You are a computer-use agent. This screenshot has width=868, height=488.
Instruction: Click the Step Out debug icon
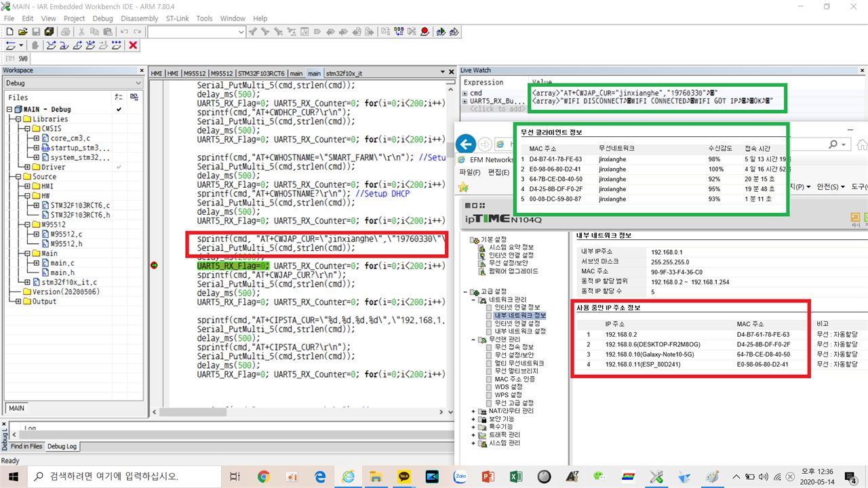coord(78,45)
